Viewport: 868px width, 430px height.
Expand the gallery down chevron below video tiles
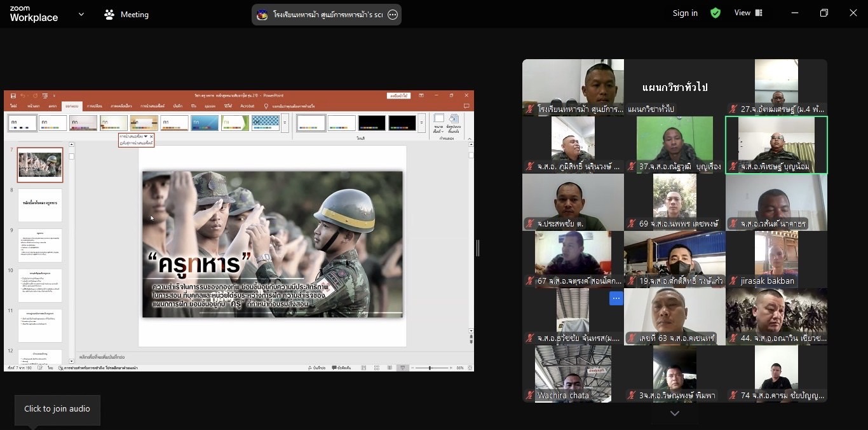point(675,413)
